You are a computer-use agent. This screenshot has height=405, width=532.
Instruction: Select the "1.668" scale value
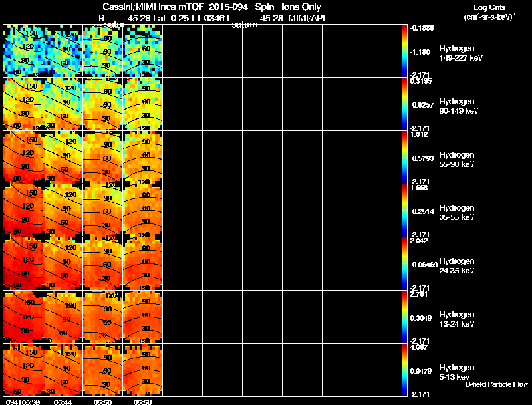pos(419,188)
